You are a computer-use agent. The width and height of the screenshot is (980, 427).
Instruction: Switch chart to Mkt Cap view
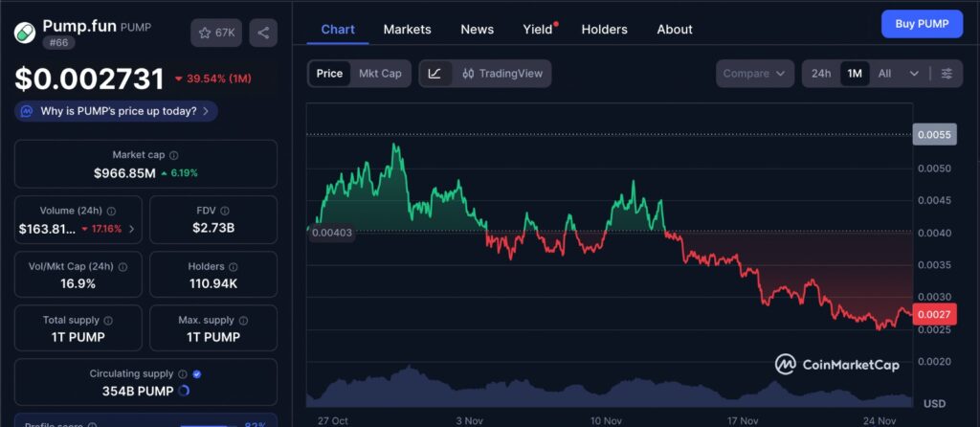click(x=380, y=73)
